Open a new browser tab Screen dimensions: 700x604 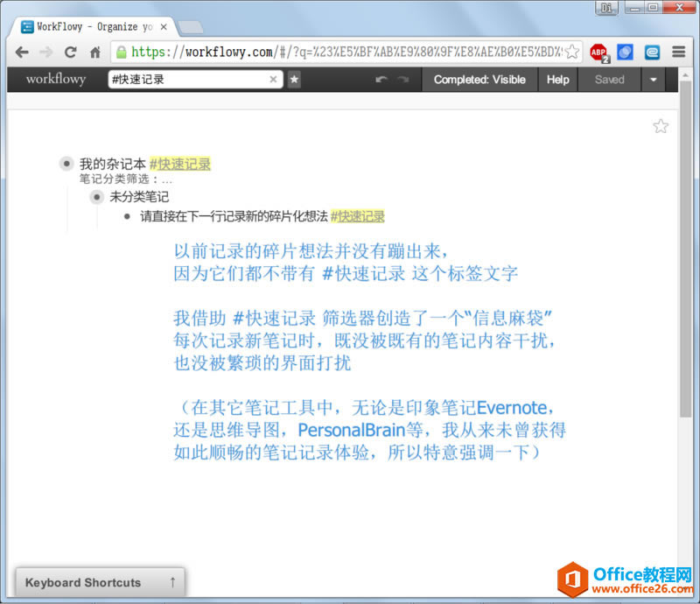coord(191,28)
